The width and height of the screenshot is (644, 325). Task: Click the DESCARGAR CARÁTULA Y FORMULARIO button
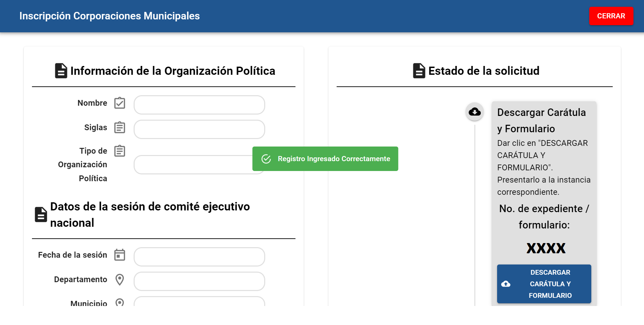544,284
